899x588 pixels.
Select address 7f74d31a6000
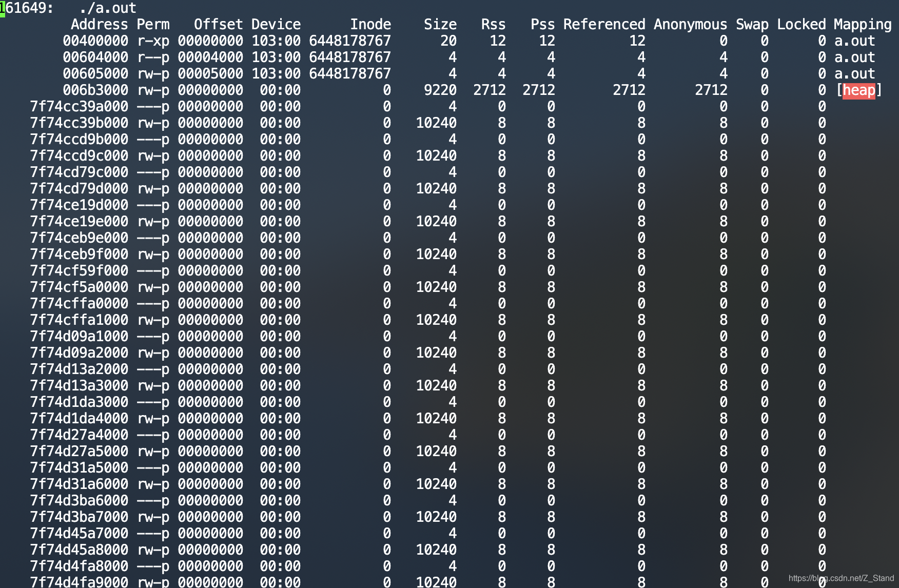point(79,484)
